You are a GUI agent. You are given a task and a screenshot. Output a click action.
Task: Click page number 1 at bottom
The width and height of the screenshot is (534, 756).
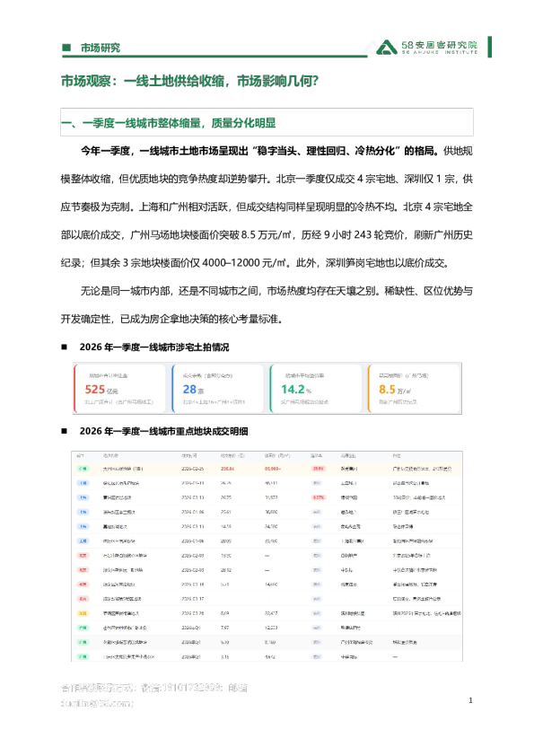pyautogui.click(x=470, y=700)
